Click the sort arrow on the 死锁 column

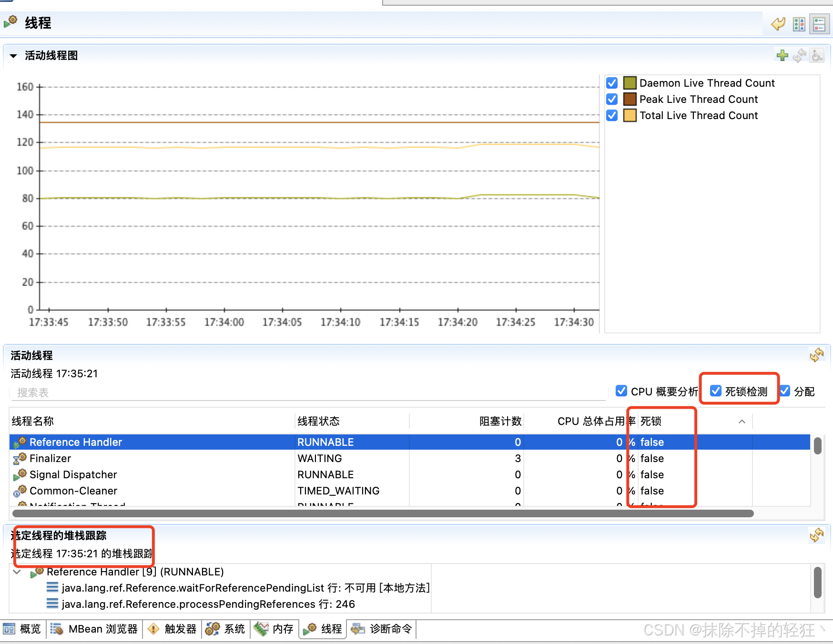[742, 422]
